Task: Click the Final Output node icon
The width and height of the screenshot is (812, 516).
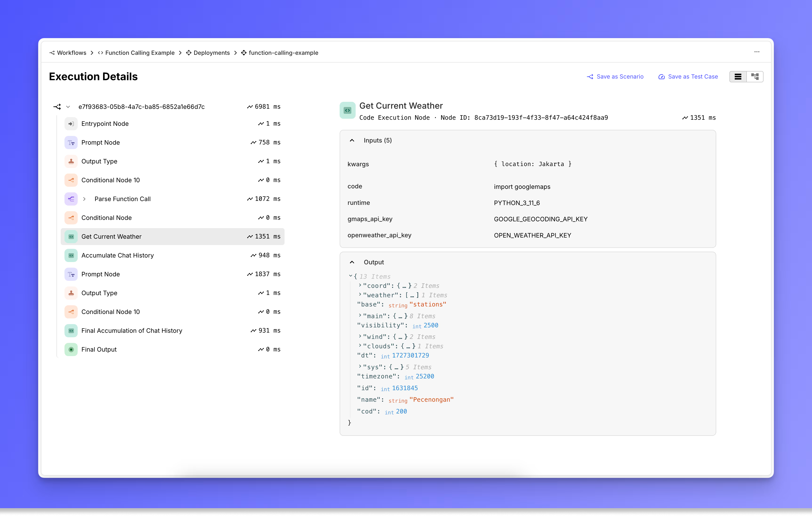Action: click(71, 349)
